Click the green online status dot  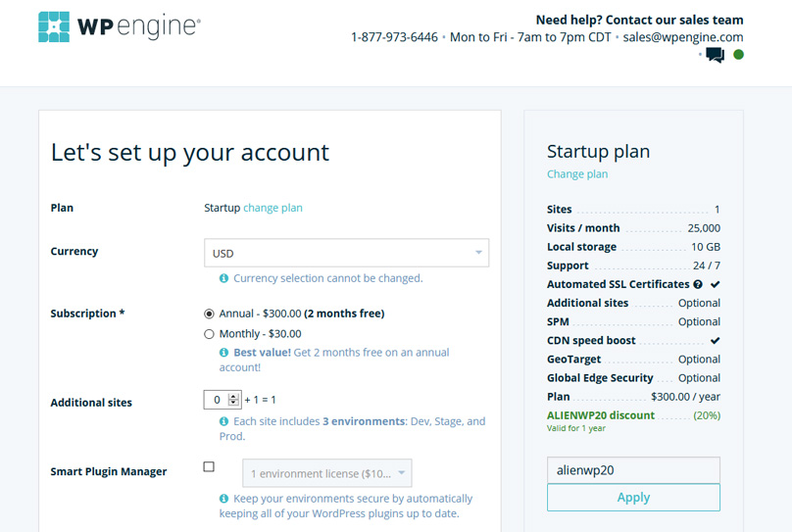[x=738, y=55]
